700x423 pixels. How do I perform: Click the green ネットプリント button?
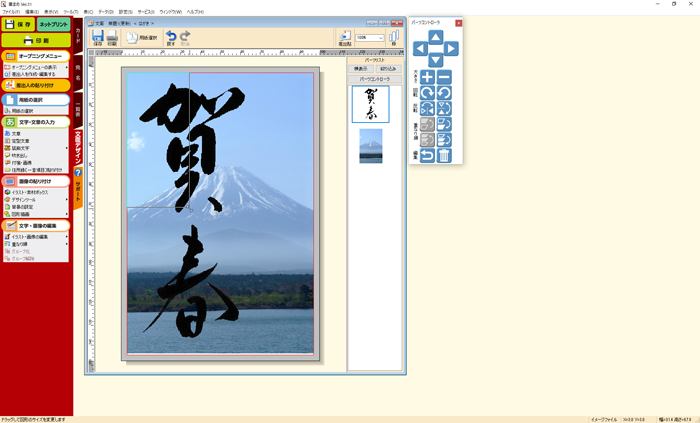tap(53, 23)
